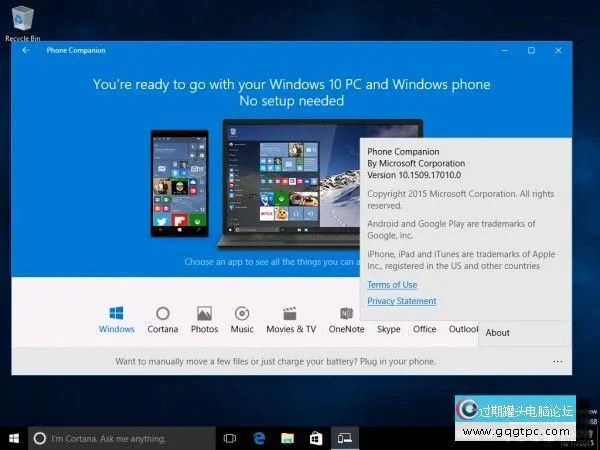600x450 pixels.
Task: Click the Skype app label
Action: pyautogui.click(x=389, y=329)
